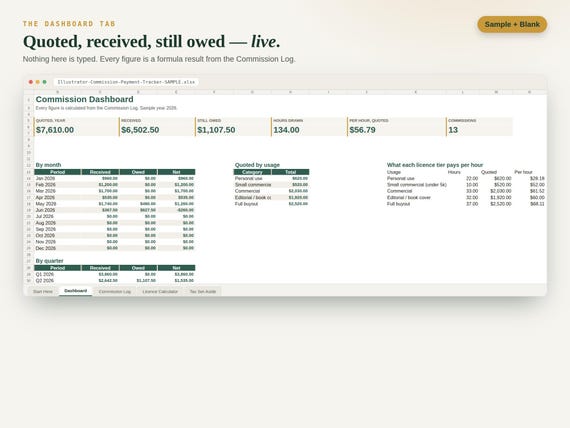
Task: Click the Total header in usage table
Action: tap(290, 172)
